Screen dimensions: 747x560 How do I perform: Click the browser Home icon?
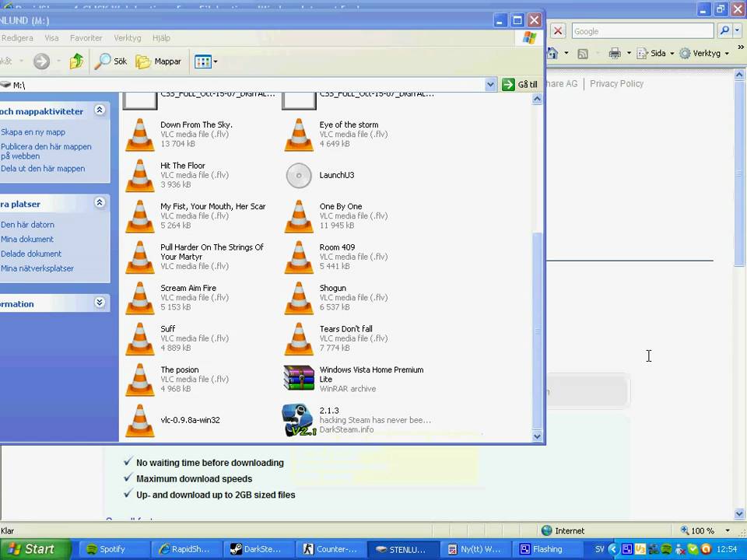tap(552, 54)
